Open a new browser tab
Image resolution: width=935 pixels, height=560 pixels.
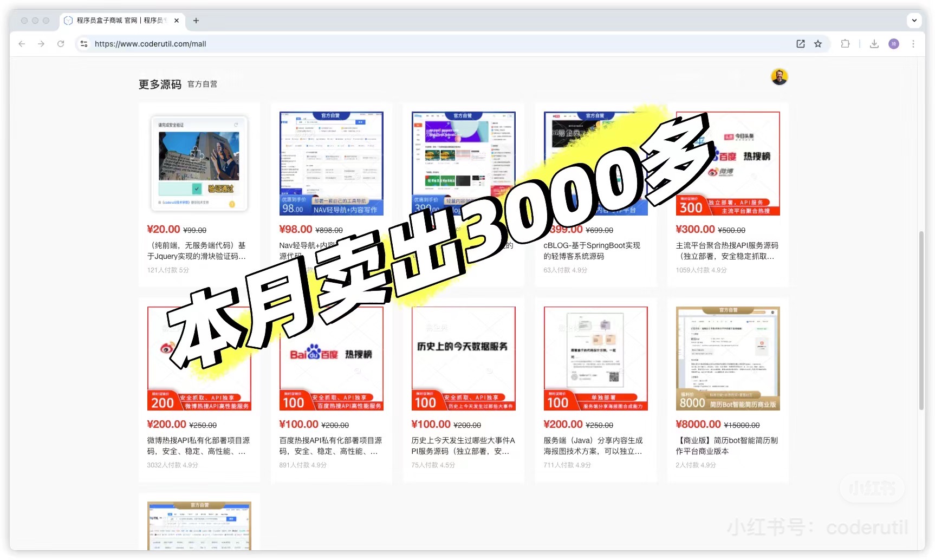tap(196, 21)
